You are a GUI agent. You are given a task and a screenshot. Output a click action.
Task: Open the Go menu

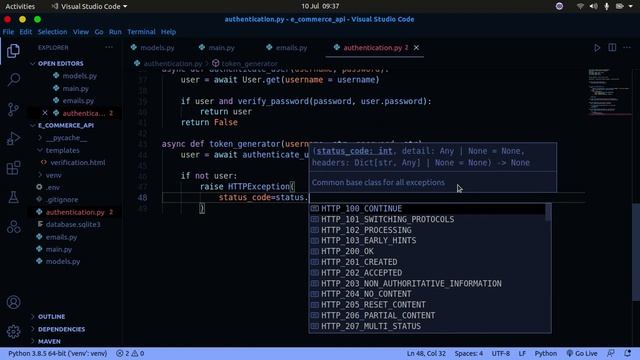pyautogui.click(x=99, y=32)
